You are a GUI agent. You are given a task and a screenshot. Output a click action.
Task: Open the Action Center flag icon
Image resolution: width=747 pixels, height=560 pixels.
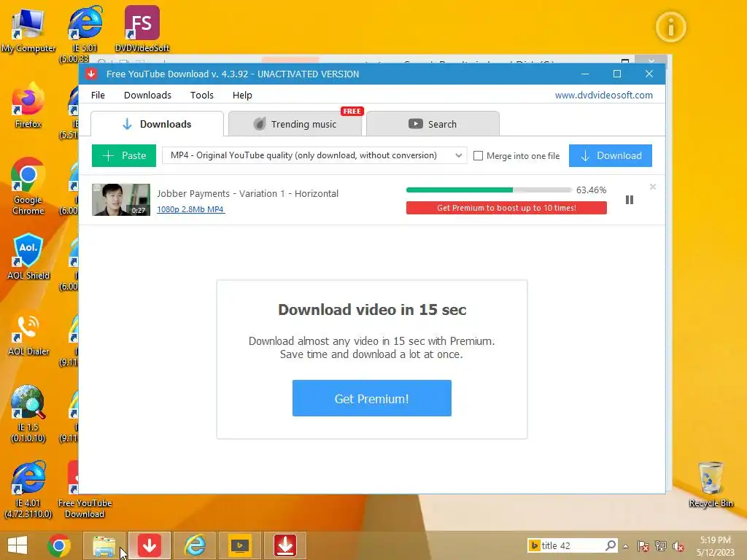643,546
